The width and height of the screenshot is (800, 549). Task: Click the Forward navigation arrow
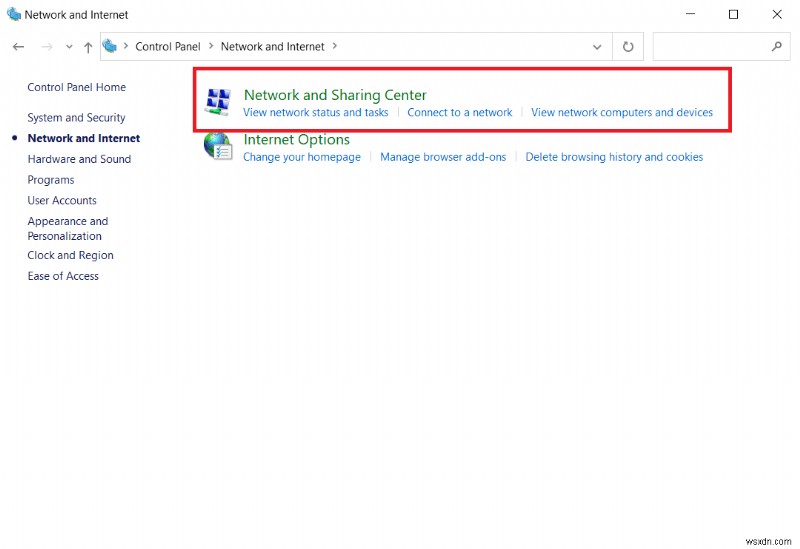pyautogui.click(x=47, y=47)
